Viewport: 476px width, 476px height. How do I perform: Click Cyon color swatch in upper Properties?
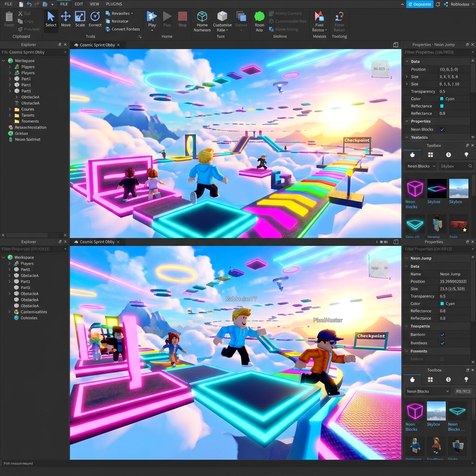pyautogui.click(x=442, y=99)
